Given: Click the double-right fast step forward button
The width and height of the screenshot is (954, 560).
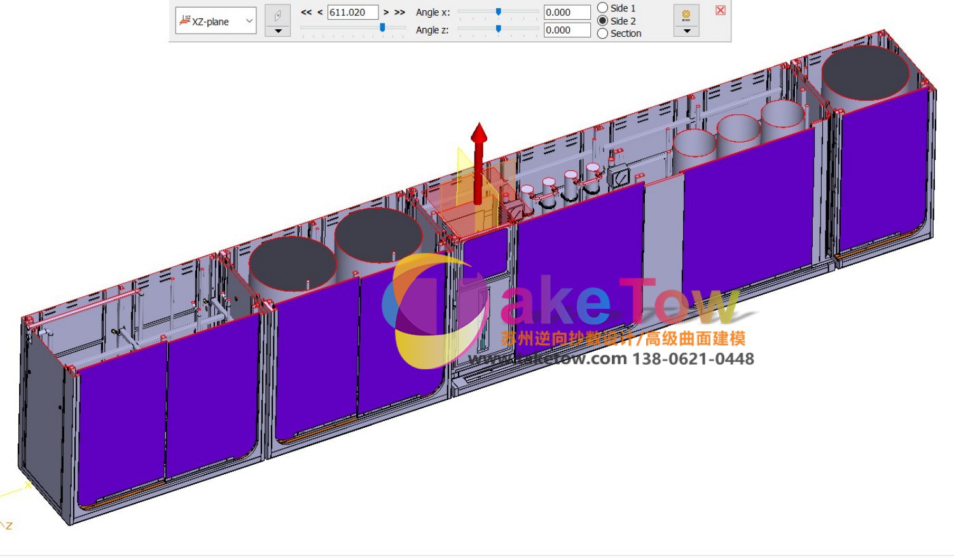Looking at the screenshot, I should [x=399, y=12].
